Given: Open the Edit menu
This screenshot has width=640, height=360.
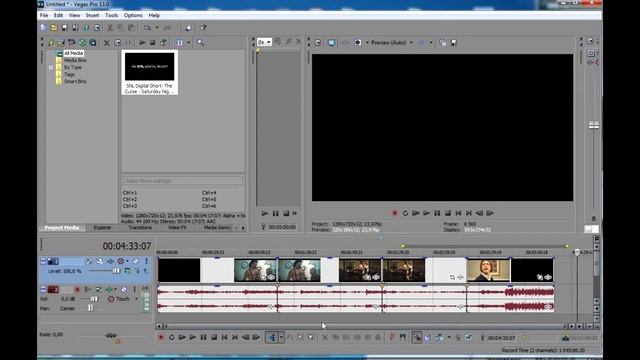Looking at the screenshot, I should pos(58,15).
